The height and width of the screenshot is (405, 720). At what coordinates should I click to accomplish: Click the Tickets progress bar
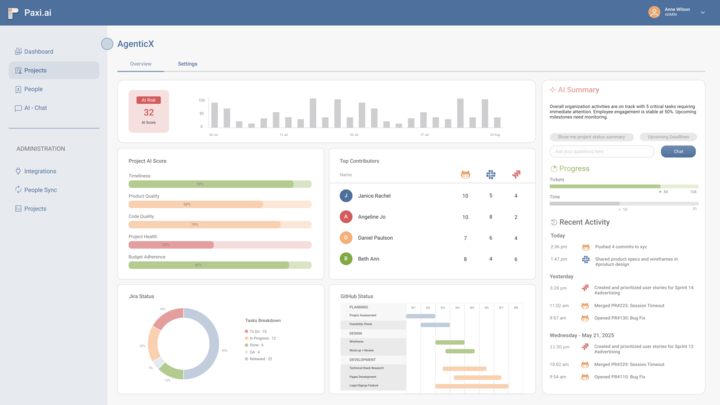pos(624,186)
